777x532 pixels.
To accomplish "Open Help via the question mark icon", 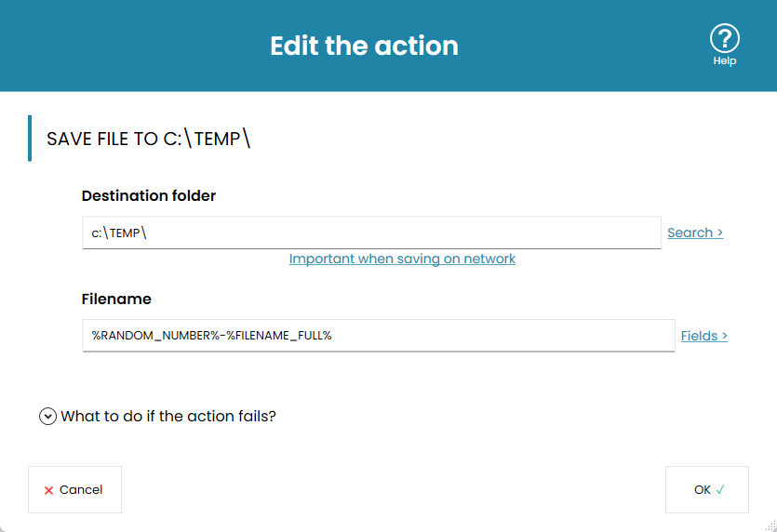I will pos(724,38).
